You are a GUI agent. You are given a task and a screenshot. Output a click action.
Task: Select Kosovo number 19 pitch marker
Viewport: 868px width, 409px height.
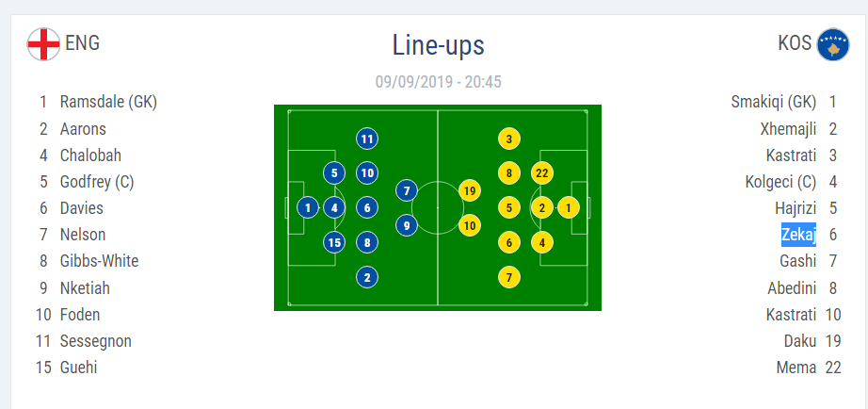pos(470,191)
